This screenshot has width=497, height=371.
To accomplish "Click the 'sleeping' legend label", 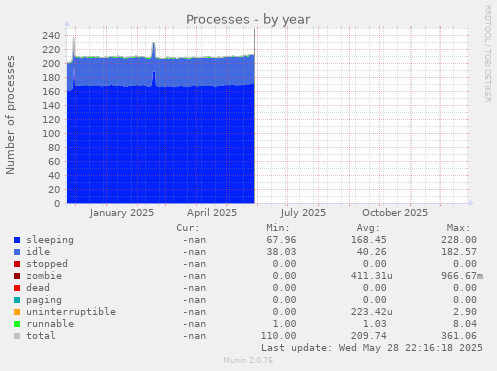I will pos(50,240).
